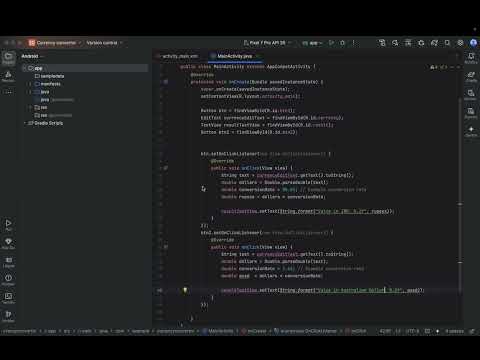The height and width of the screenshot is (360, 480).
Task: Open the Search Everywhere magnifier icon
Action: pyautogui.click(x=447, y=43)
